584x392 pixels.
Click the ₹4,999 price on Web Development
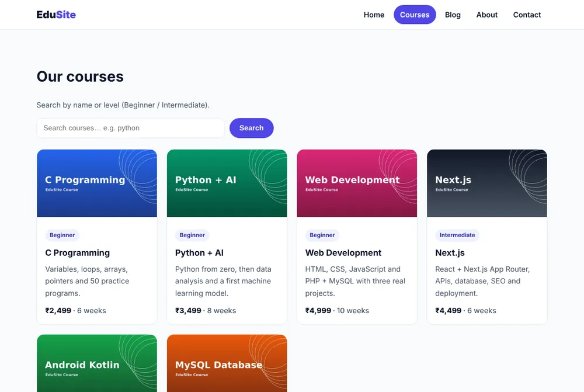318,310
